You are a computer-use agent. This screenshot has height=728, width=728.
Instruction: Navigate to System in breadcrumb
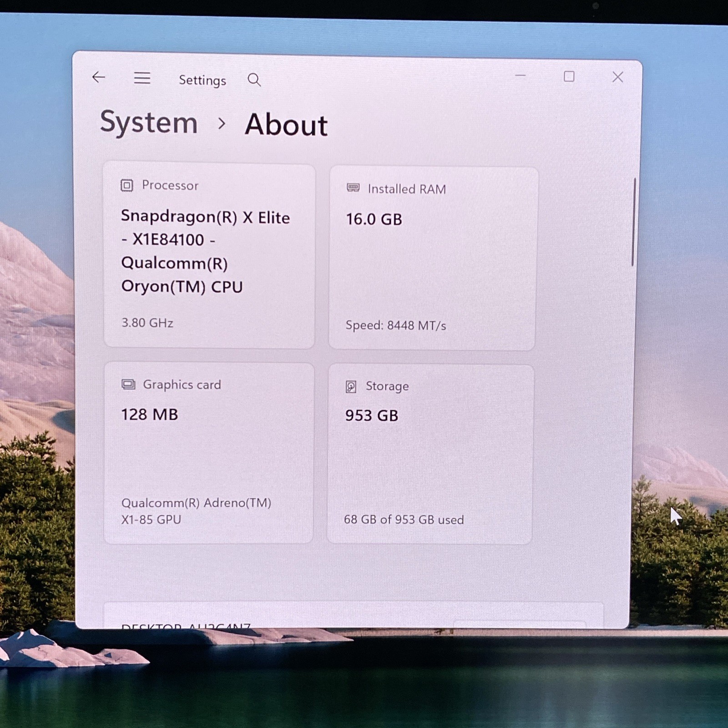(149, 123)
